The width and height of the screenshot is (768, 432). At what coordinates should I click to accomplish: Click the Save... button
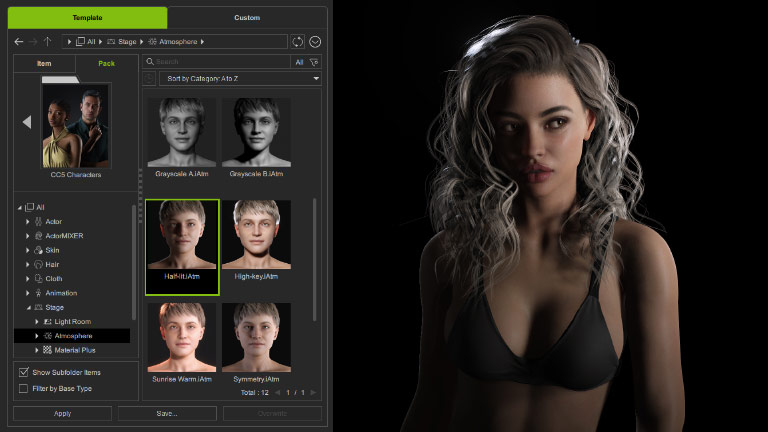pyautogui.click(x=167, y=413)
